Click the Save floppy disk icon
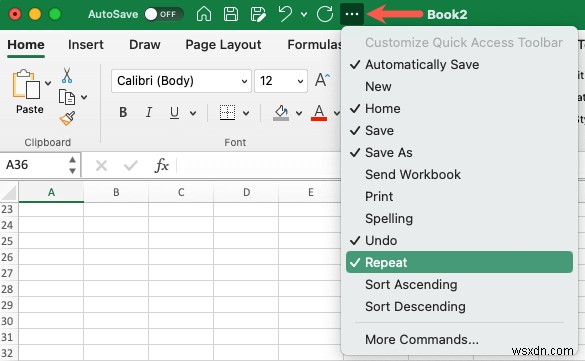This screenshot has height=361, width=585. coord(231,14)
